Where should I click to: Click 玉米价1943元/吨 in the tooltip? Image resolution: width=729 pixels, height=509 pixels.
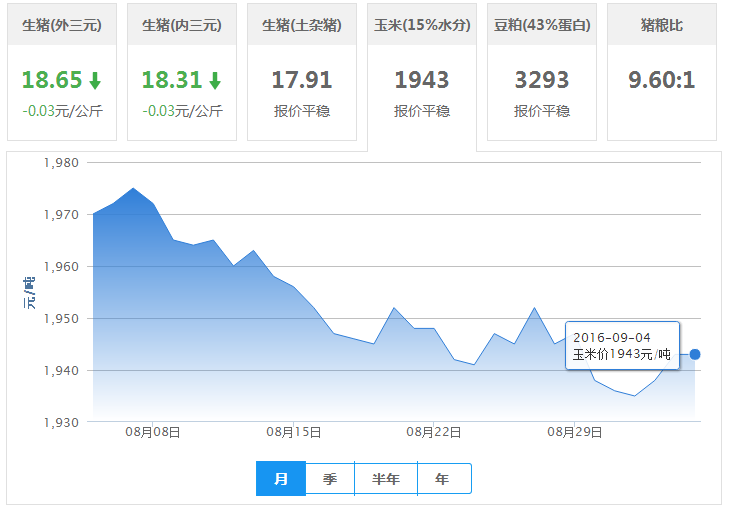coord(622,354)
